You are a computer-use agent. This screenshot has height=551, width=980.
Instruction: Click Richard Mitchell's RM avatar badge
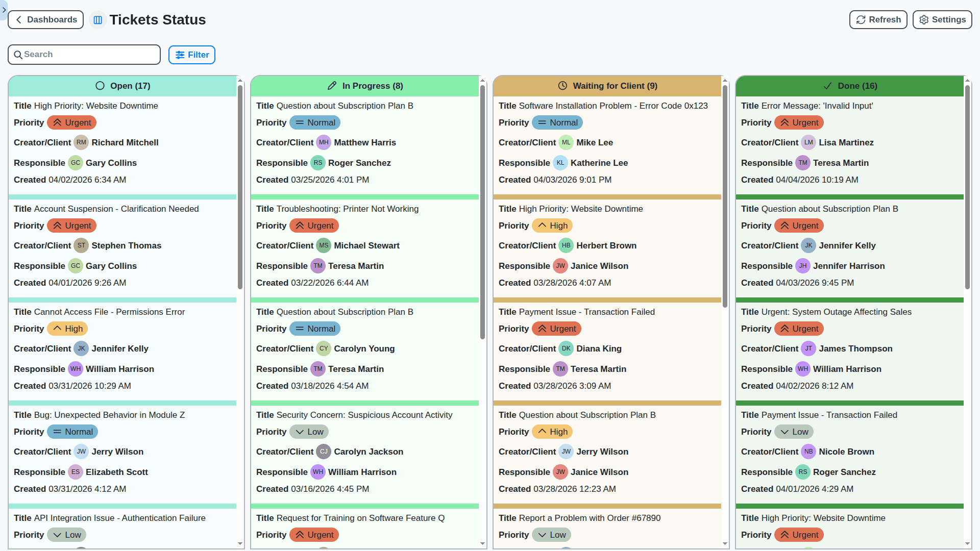coord(81,142)
